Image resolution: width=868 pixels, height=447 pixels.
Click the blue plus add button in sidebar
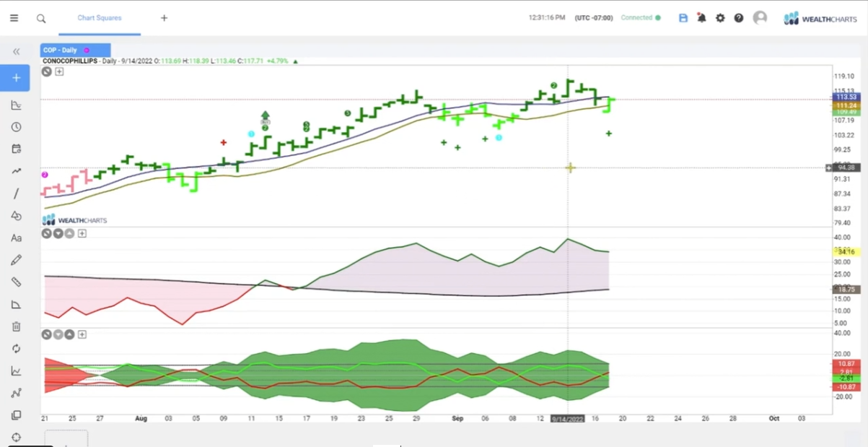point(16,77)
